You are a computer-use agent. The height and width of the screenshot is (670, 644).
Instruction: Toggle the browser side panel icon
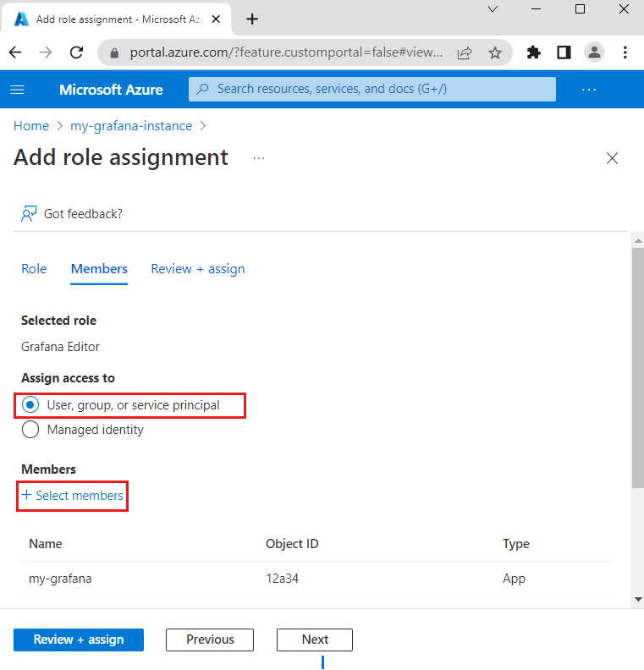pyautogui.click(x=564, y=52)
